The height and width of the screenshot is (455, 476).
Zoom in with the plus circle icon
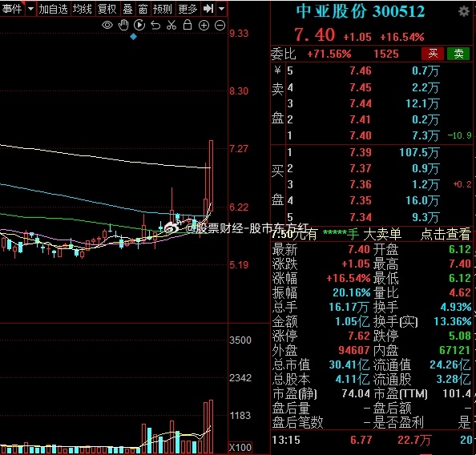tap(204, 26)
